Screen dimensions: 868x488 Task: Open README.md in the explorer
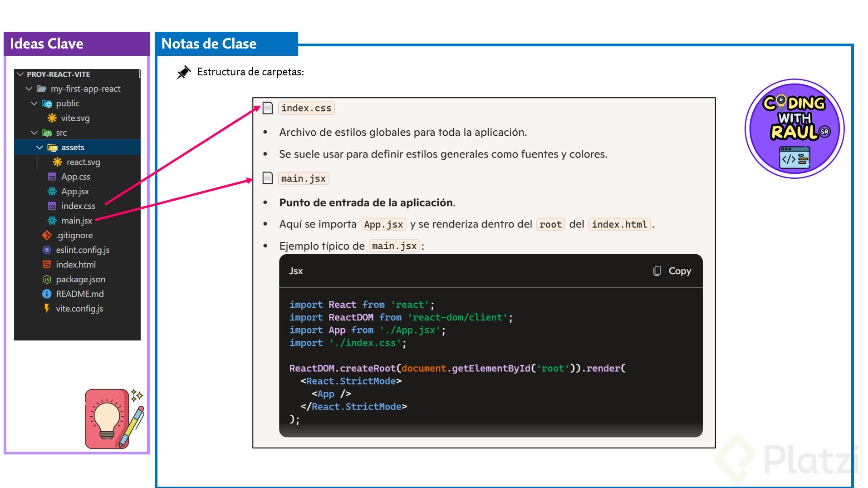pos(80,294)
